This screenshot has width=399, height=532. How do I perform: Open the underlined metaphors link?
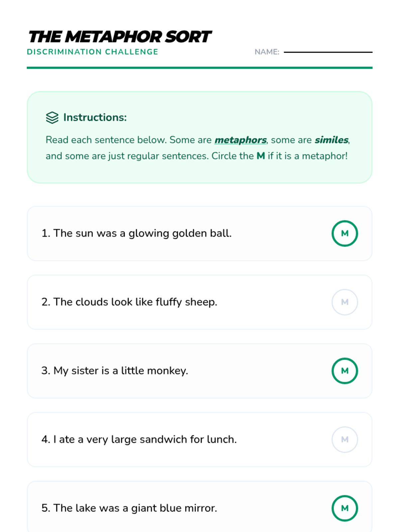tap(240, 140)
